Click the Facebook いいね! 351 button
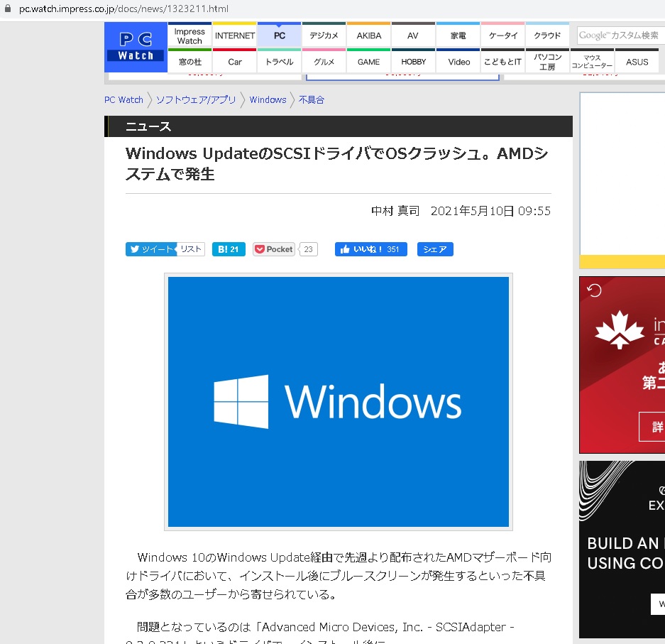 point(370,249)
